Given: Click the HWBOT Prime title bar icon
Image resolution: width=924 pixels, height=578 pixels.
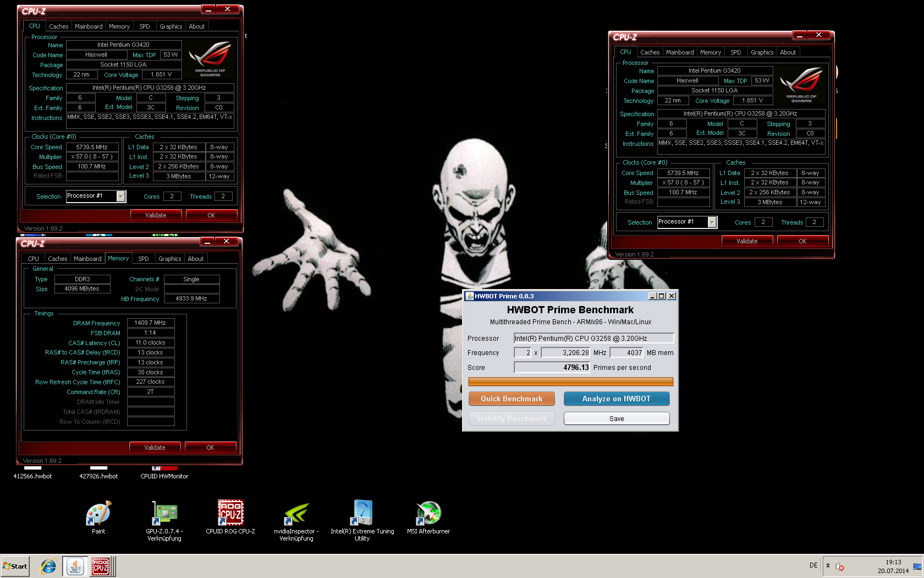Looking at the screenshot, I should pos(470,296).
